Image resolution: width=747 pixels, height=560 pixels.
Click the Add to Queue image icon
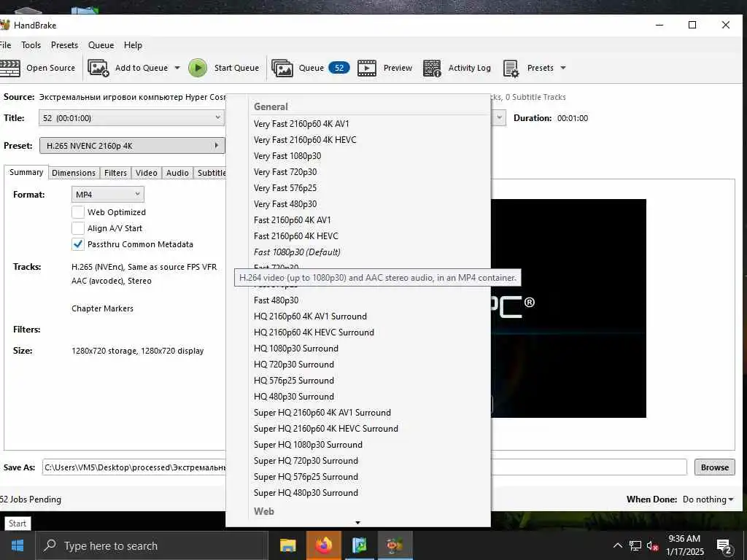click(x=98, y=68)
